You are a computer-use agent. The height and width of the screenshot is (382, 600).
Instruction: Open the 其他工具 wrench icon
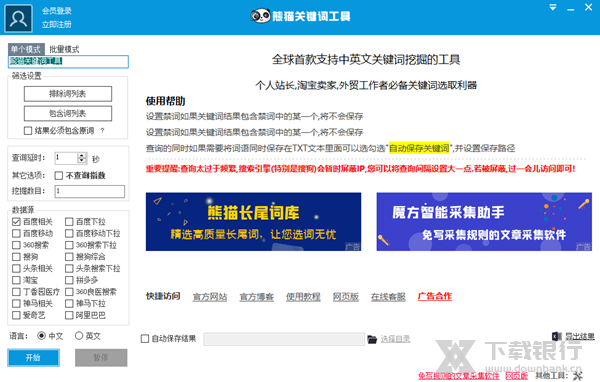pos(577,376)
